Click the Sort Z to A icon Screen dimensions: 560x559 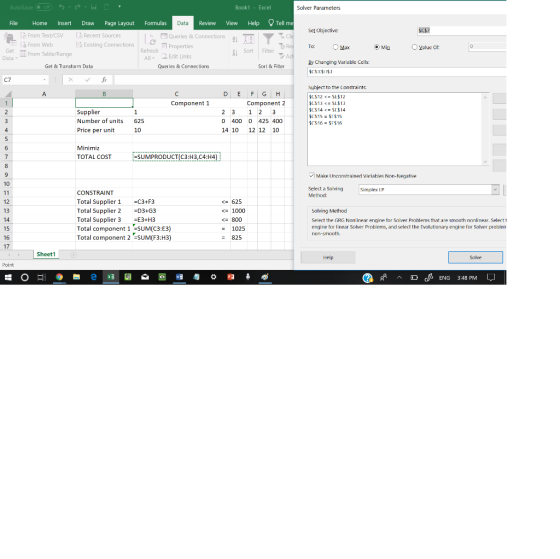click(x=235, y=53)
